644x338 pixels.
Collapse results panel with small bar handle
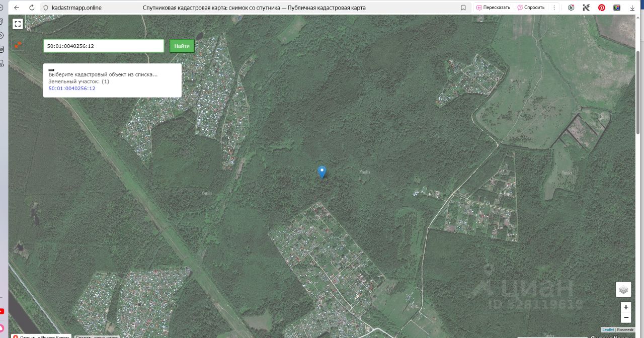(51, 69)
